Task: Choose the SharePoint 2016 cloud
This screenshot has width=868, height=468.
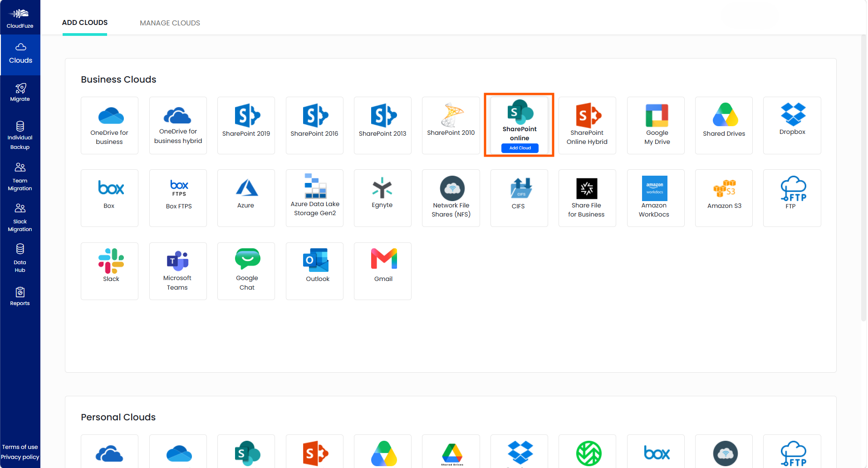Action: tap(314, 125)
